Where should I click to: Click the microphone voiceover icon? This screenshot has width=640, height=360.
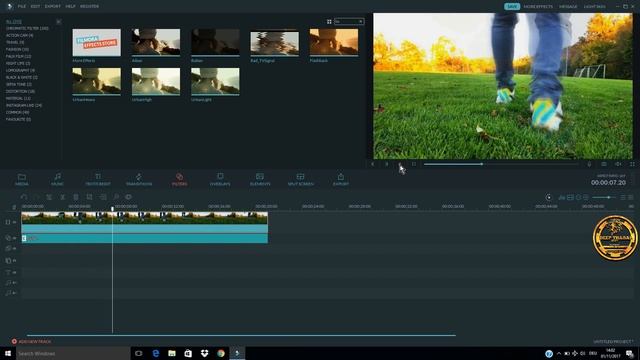[589, 164]
